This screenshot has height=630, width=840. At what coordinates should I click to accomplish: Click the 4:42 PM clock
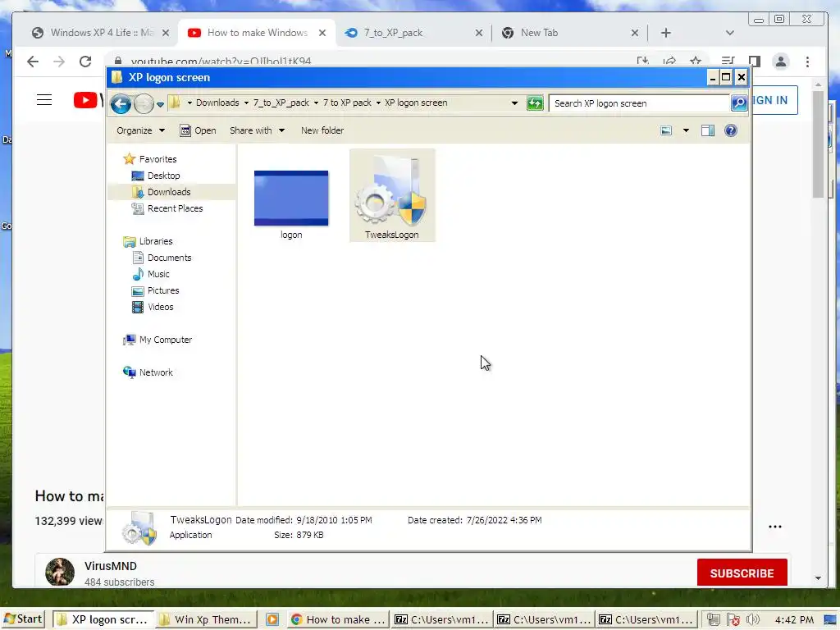point(794,620)
